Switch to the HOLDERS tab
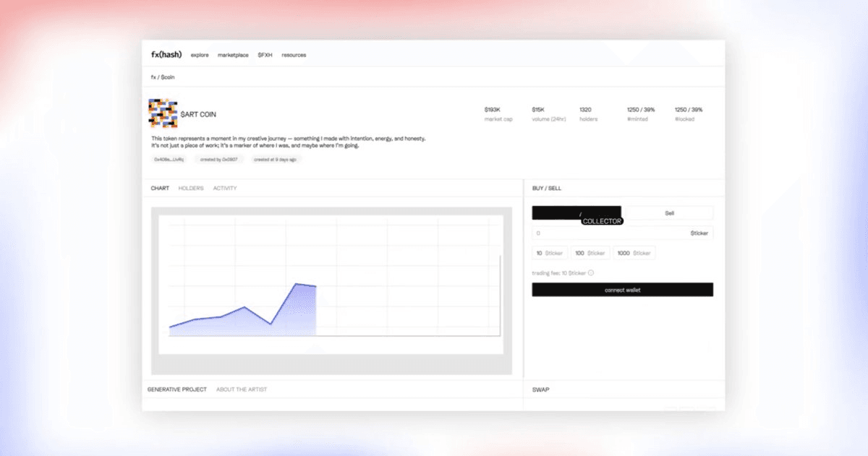The image size is (868, 456). coord(190,188)
